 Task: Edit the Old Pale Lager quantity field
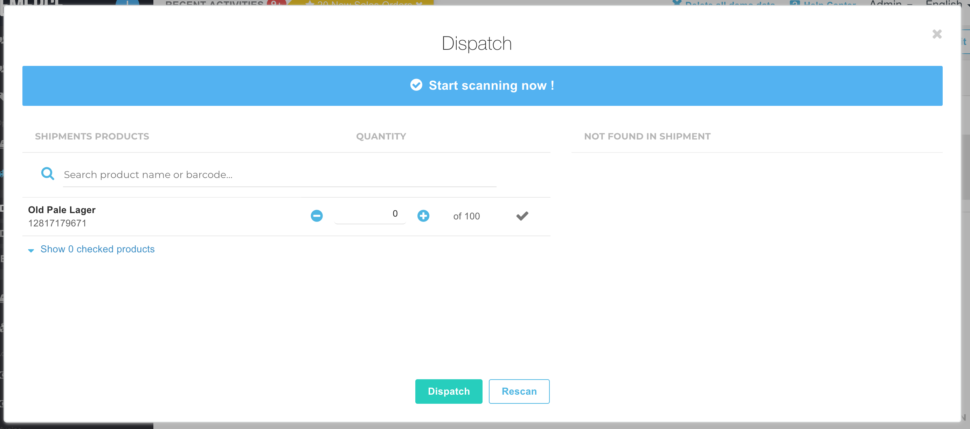pyautogui.click(x=370, y=214)
